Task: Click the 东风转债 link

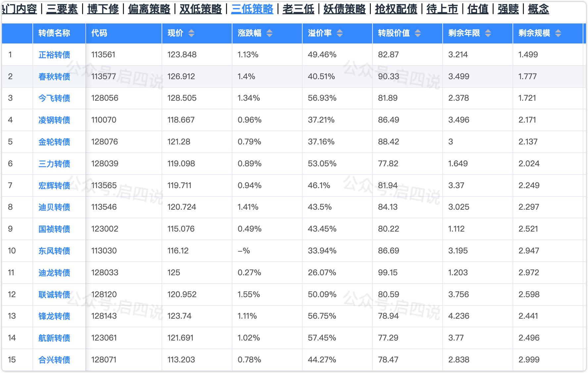Action: click(54, 251)
